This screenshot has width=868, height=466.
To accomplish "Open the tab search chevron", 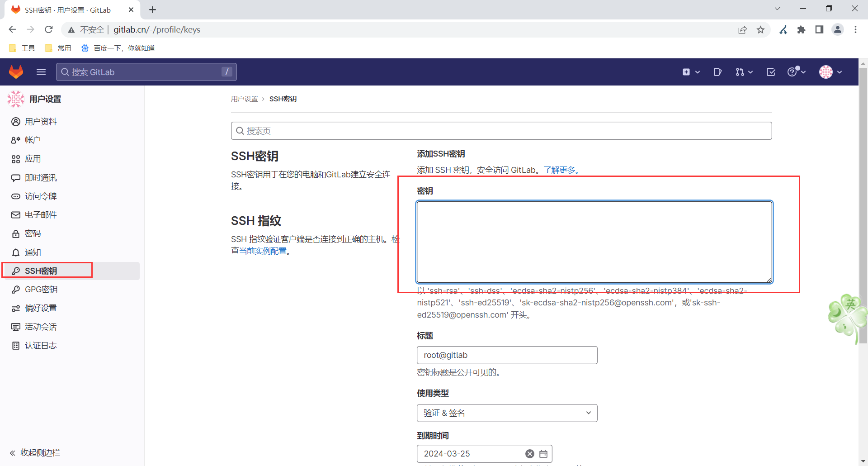I will [x=778, y=9].
